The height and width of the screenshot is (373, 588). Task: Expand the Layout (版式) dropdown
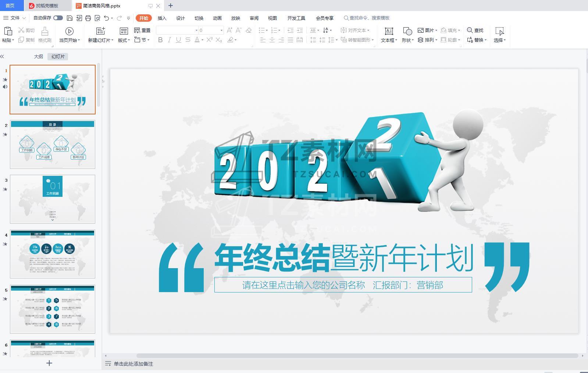[x=124, y=40]
